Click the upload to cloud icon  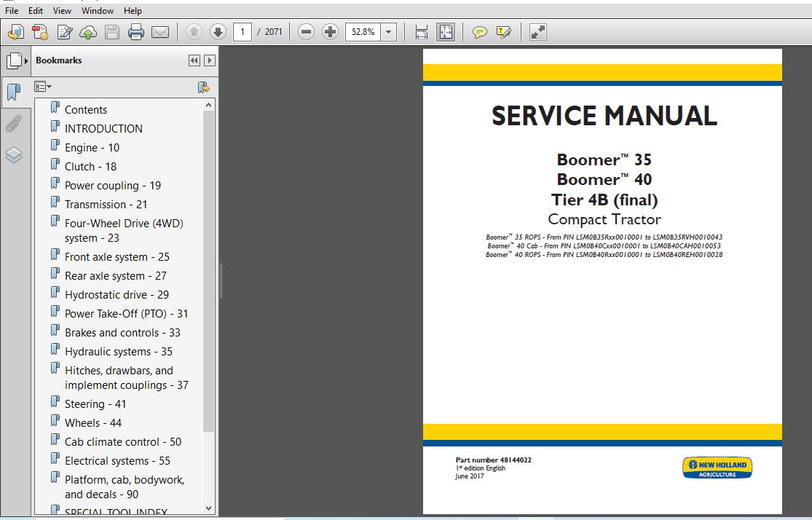click(88, 32)
